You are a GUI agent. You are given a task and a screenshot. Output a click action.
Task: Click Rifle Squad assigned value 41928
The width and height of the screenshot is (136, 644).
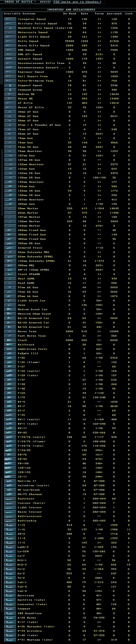tap(114, 41)
